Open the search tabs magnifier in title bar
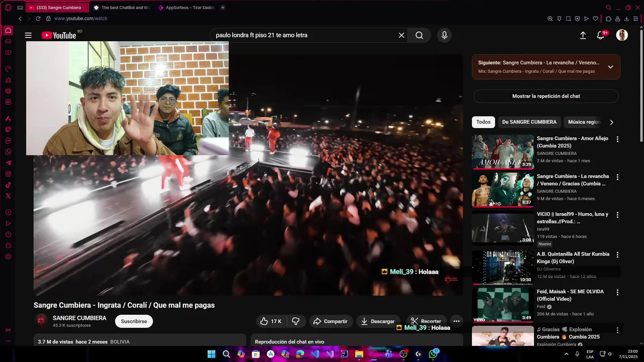Screen dimensions: 644x362 click(609, 8)
